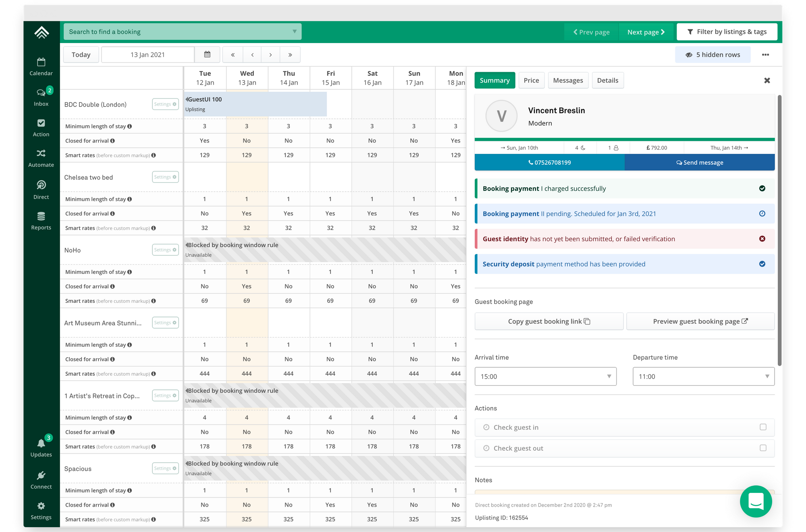806x532 pixels.
Task: Click Copy guest booking link button
Action: (549, 321)
